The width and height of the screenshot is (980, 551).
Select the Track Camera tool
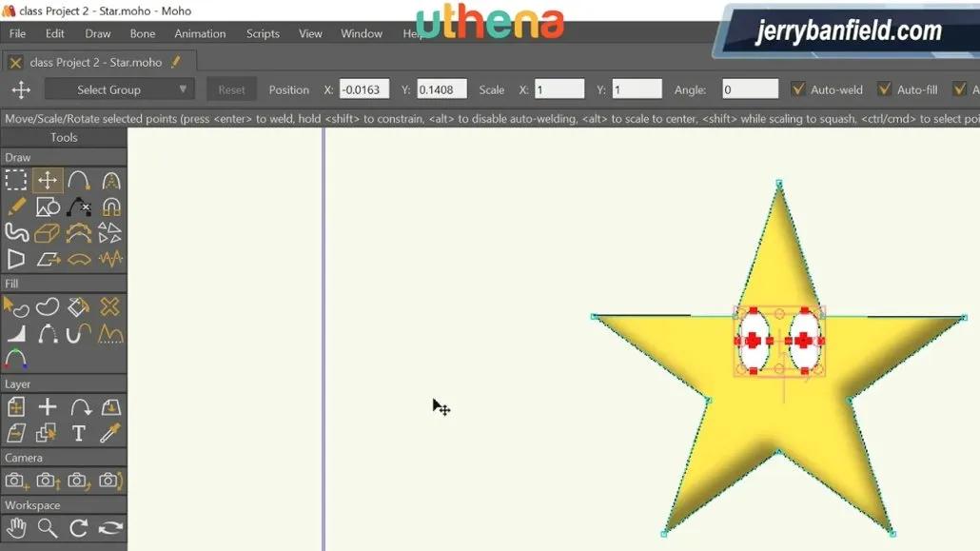tap(16, 481)
